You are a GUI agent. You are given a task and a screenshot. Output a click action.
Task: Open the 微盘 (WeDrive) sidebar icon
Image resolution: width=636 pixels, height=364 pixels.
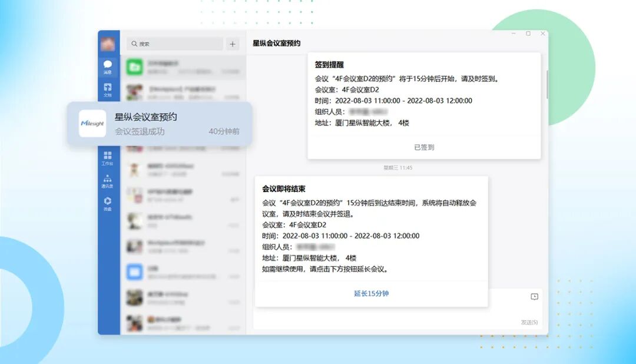tap(108, 204)
